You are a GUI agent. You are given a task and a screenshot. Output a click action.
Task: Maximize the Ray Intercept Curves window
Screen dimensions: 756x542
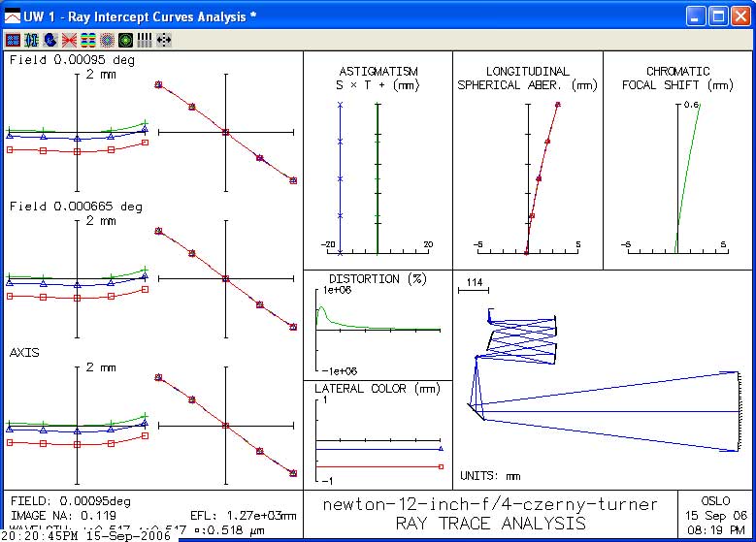click(718, 16)
